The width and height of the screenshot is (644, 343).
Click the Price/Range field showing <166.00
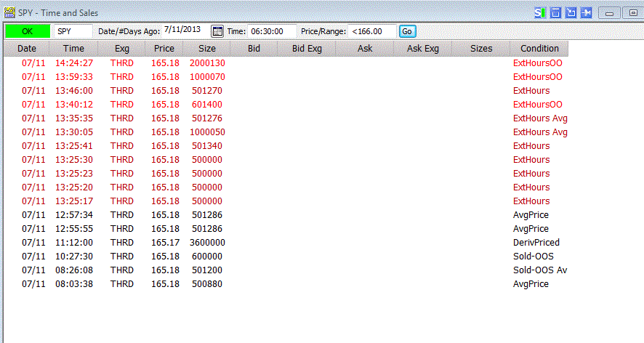371,31
